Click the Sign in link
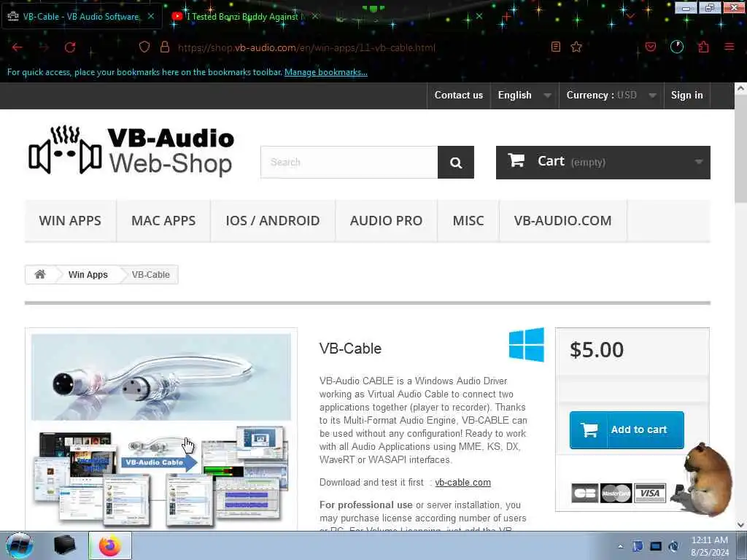This screenshot has width=747, height=560. click(x=686, y=96)
